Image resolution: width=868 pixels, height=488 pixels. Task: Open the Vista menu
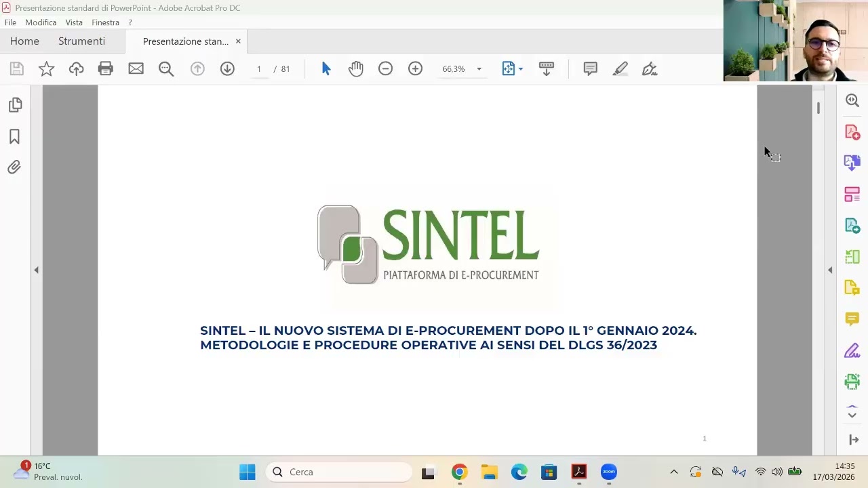coord(74,22)
